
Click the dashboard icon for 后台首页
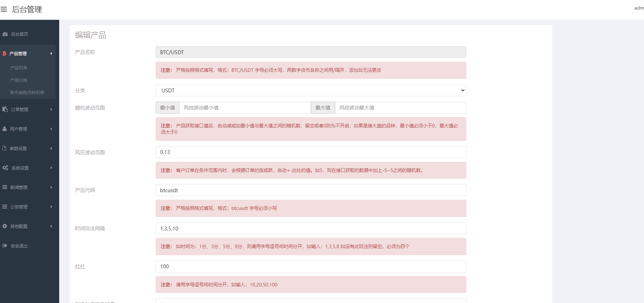pyautogui.click(x=5, y=34)
